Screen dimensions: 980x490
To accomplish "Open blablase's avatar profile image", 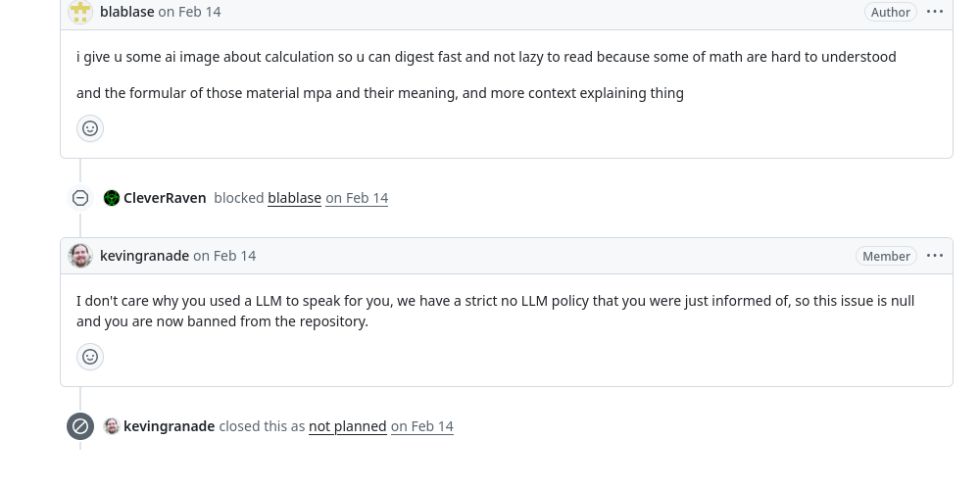I will coord(80,12).
